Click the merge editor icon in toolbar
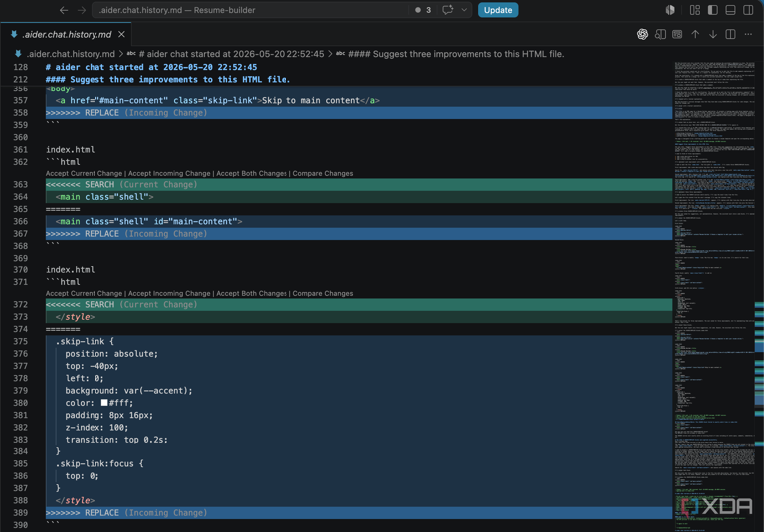This screenshot has height=532, width=764. (677, 34)
